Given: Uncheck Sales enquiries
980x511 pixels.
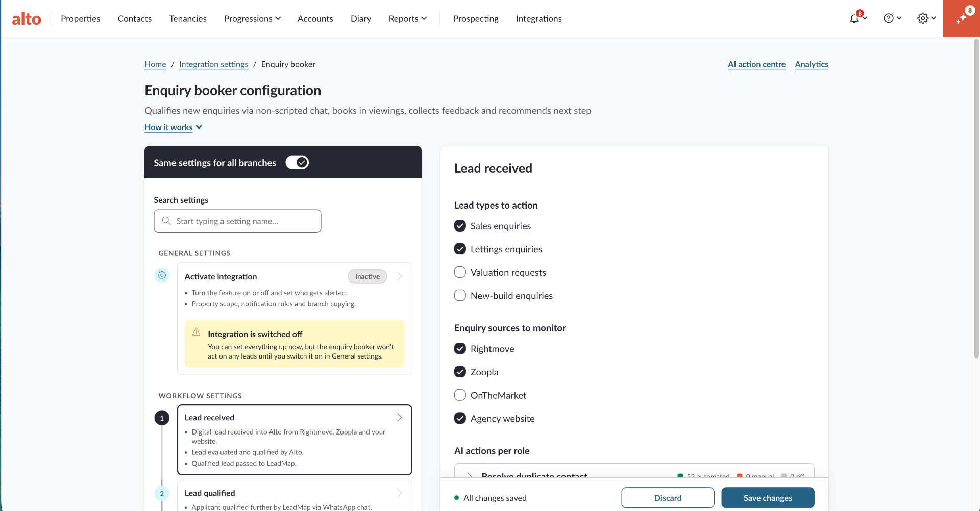Looking at the screenshot, I should [460, 226].
